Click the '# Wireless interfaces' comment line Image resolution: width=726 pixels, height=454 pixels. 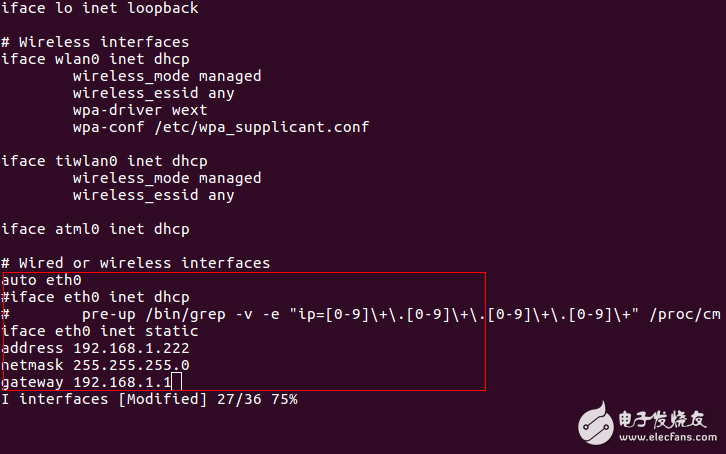[95, 42]
